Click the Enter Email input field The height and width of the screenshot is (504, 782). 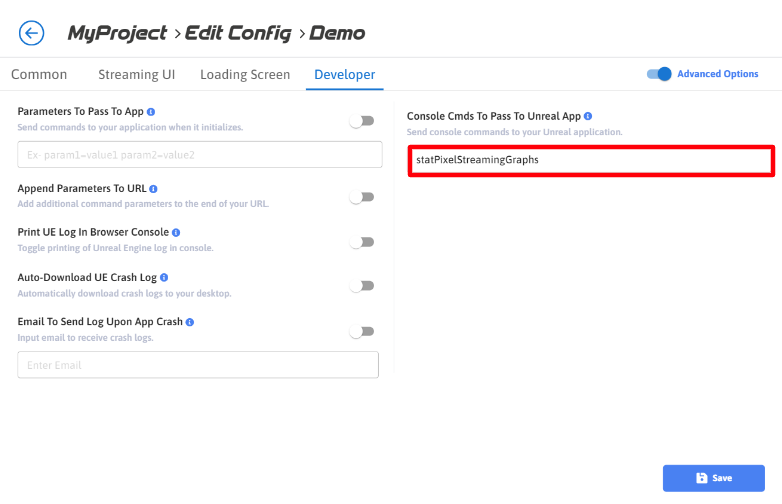(198, 365)
